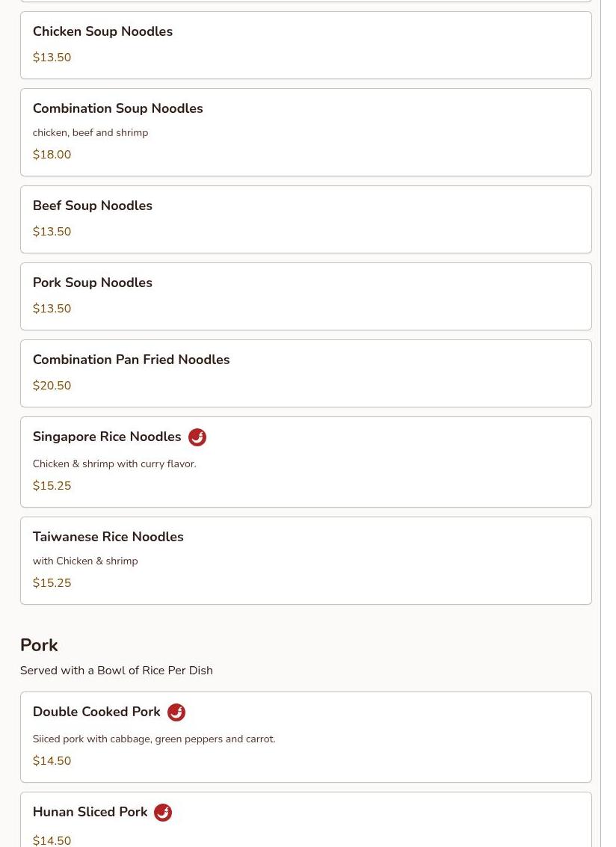Image resolution: width=616 pixels, height=847 pixels.
Task: Click the cabbage and green peppers description
Action: click(x=154, y=739)
